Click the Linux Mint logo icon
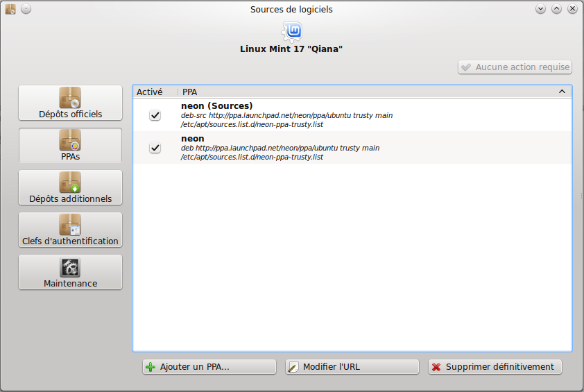 tap(291, 32)
